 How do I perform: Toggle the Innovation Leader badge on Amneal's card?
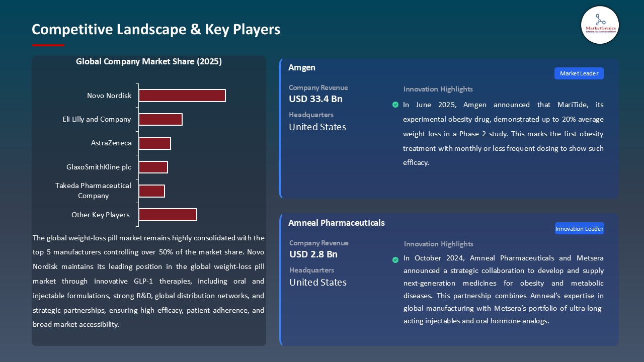(x=579, y=228)
